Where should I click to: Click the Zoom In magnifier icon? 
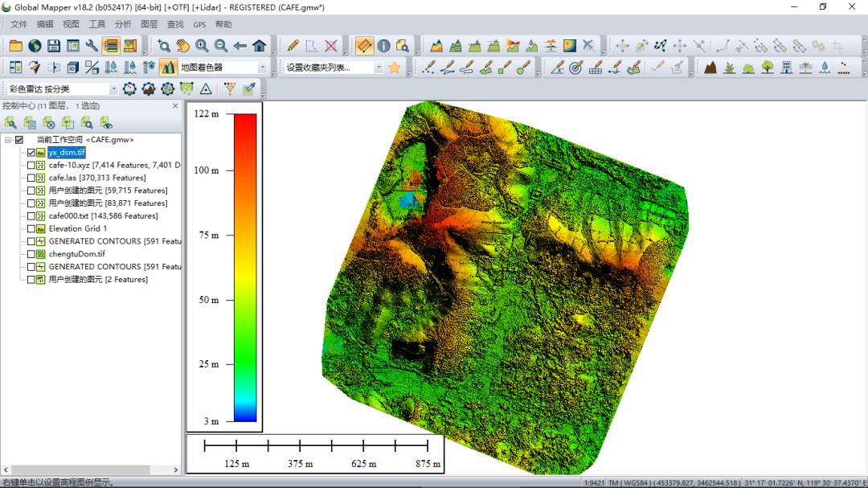coord(202,46)
